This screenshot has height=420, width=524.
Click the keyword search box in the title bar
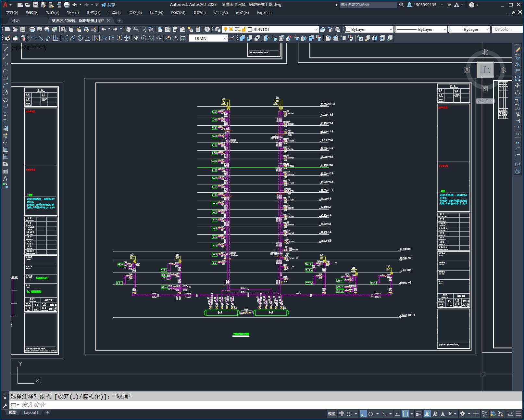[368, 5]
